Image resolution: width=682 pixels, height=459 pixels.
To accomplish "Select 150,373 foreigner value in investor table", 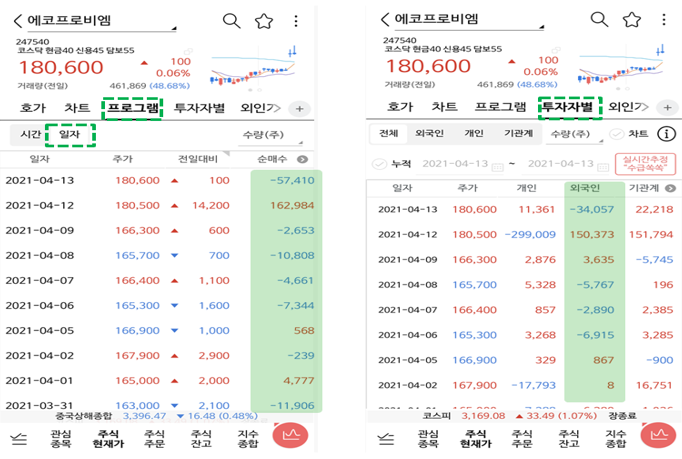I will tap(592, 235).
